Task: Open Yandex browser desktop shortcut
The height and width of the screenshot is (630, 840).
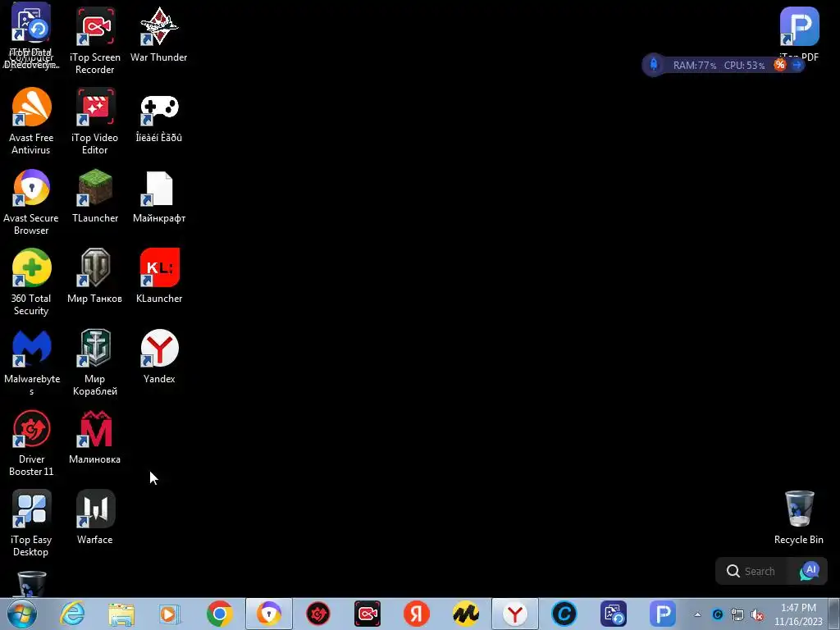Action: coord(158,356)
